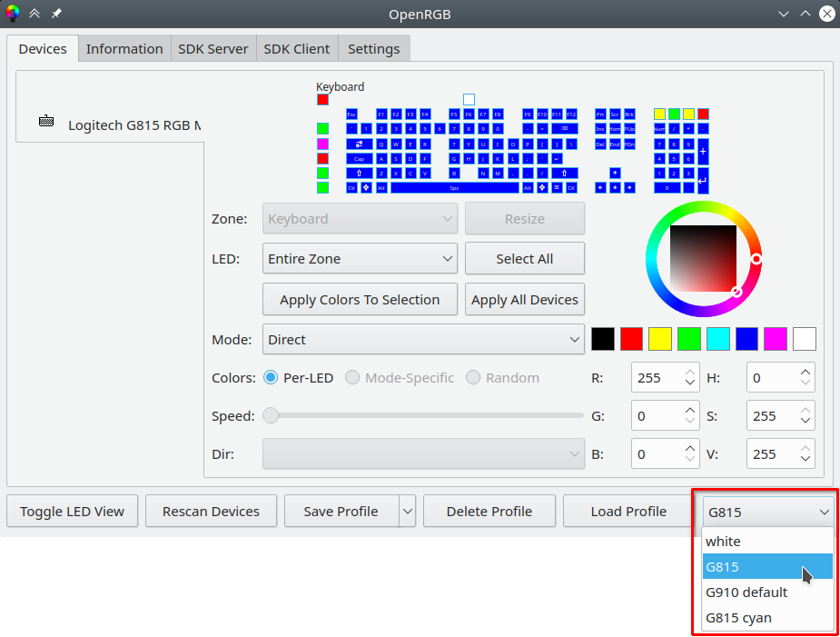Switch to the SDK Client tab
This screenshot has height=637, width=840.
pos(297,49)
